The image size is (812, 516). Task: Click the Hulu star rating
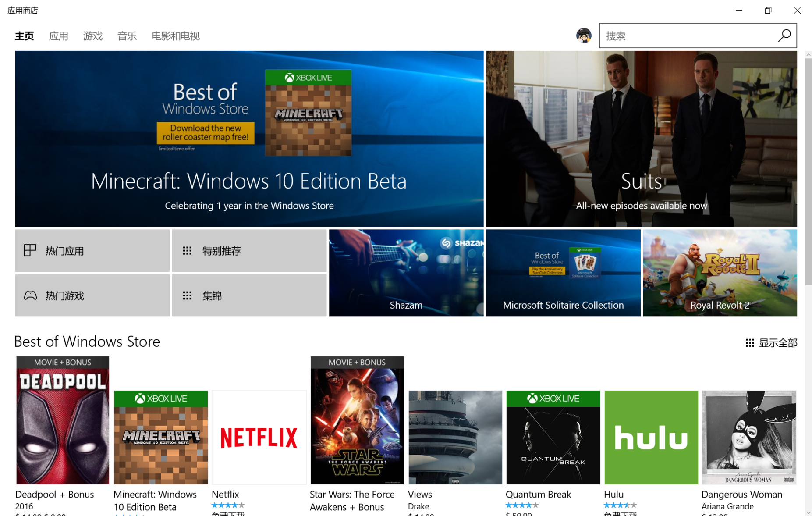point(620,505)
